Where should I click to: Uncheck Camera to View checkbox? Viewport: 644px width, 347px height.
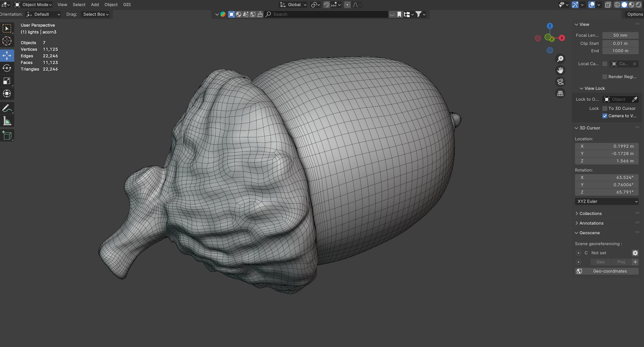coord(605,116)
